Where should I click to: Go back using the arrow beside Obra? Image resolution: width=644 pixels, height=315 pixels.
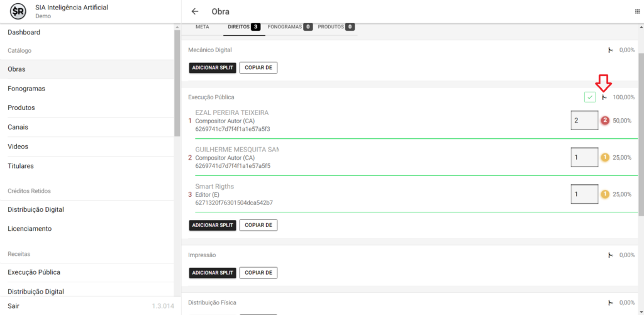click(x=195, y=11)
